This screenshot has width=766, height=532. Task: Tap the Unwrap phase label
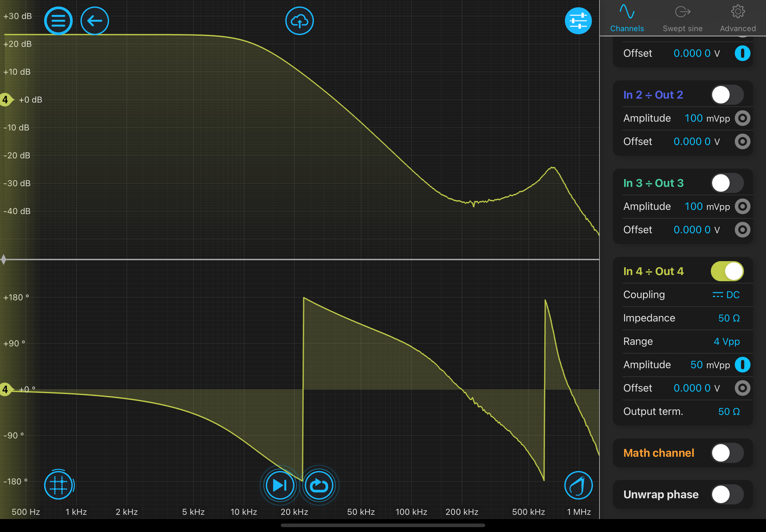pyautogui.click(x=661, y=495)
